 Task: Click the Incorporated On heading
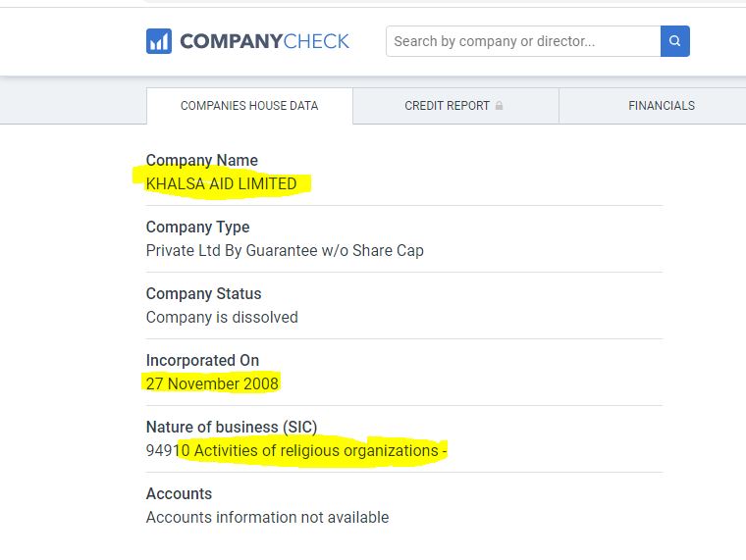tap(202, 360)
